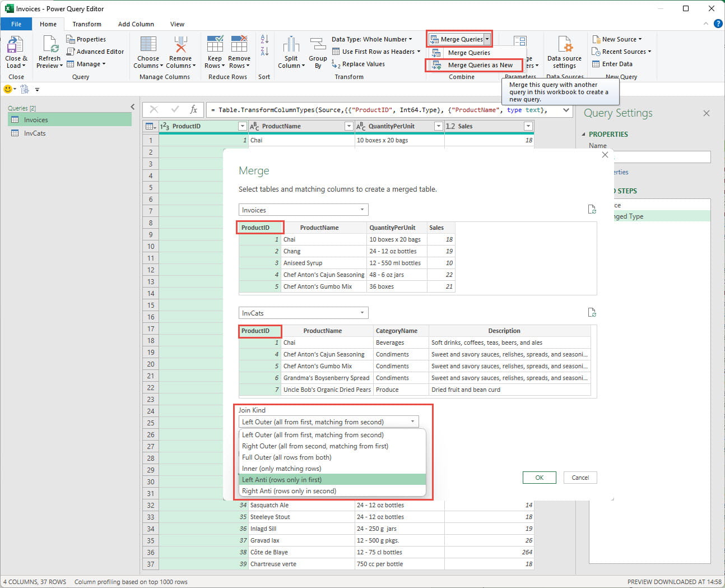The width and height of the screenshot is (725, 588).
Task: Select the InvCats query in pane
Action: click(35, 133)
